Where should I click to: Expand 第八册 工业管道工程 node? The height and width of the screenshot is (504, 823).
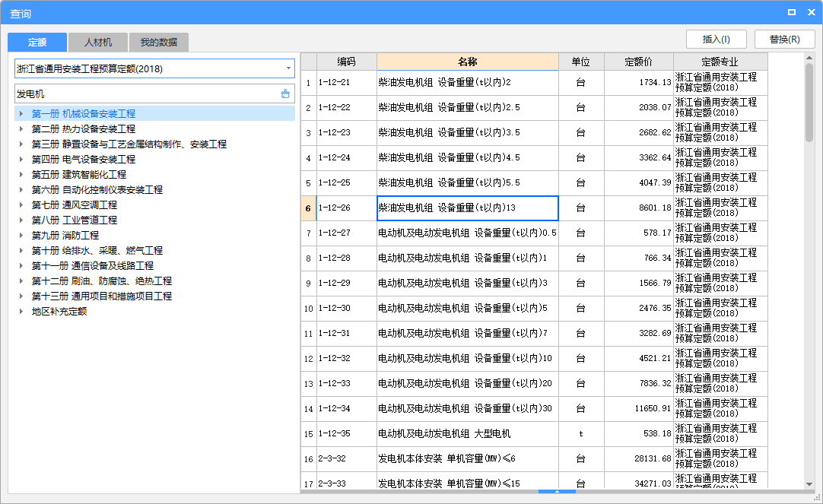(21, 220)
